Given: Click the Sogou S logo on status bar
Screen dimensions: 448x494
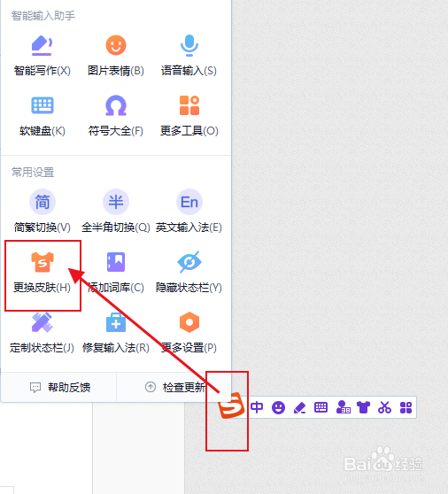Looking at the screenshot, I should [x=231, y=406].
